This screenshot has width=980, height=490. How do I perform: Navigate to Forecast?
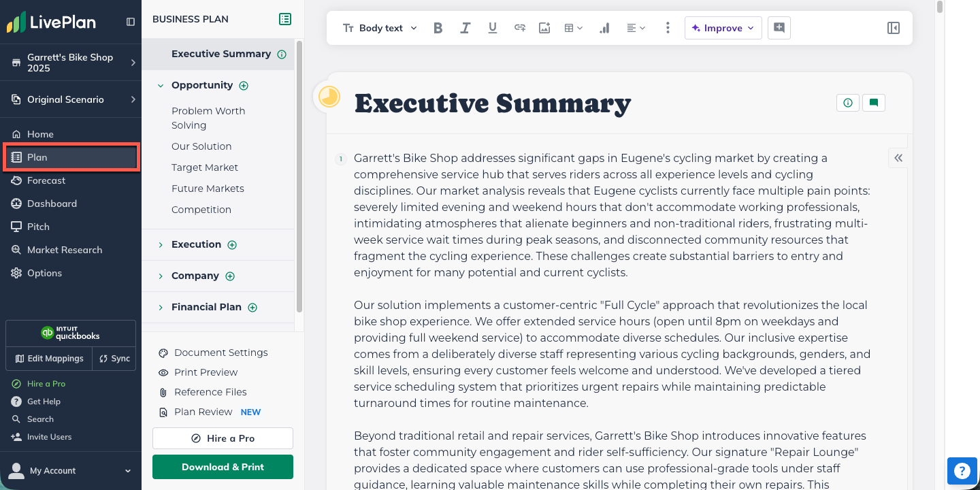tap(71, 180)
